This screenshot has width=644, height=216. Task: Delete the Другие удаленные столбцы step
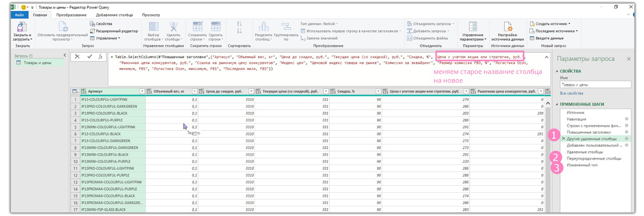[563, 139]
